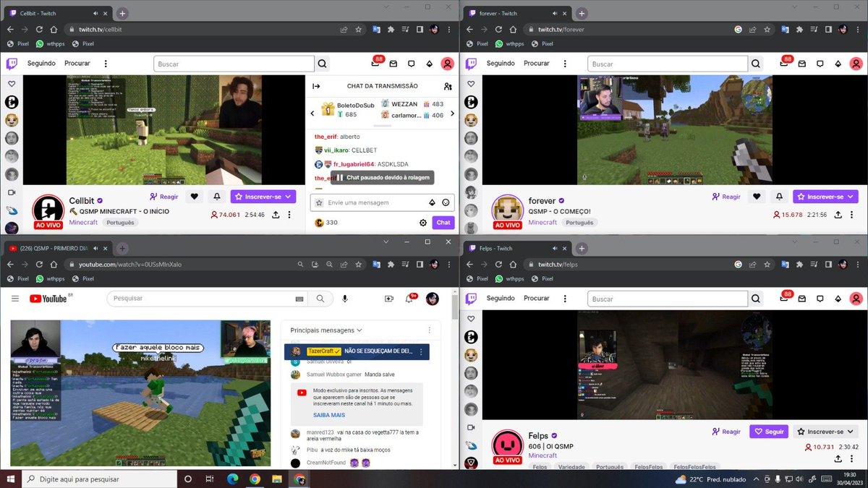Click Reagir on Cellbit channel
The width and height of the screenshot is (868, 488).
click(164, 197)
